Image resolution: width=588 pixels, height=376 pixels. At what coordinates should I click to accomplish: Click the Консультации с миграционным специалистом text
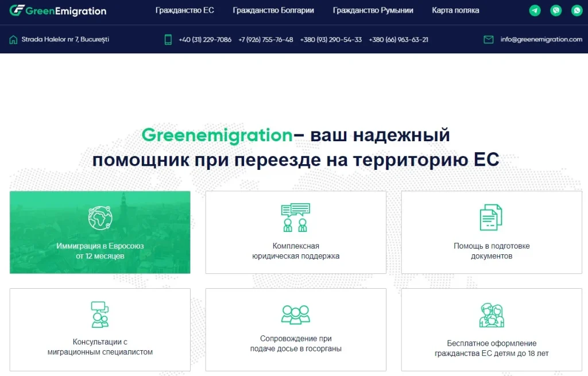(x=100, y=347)
